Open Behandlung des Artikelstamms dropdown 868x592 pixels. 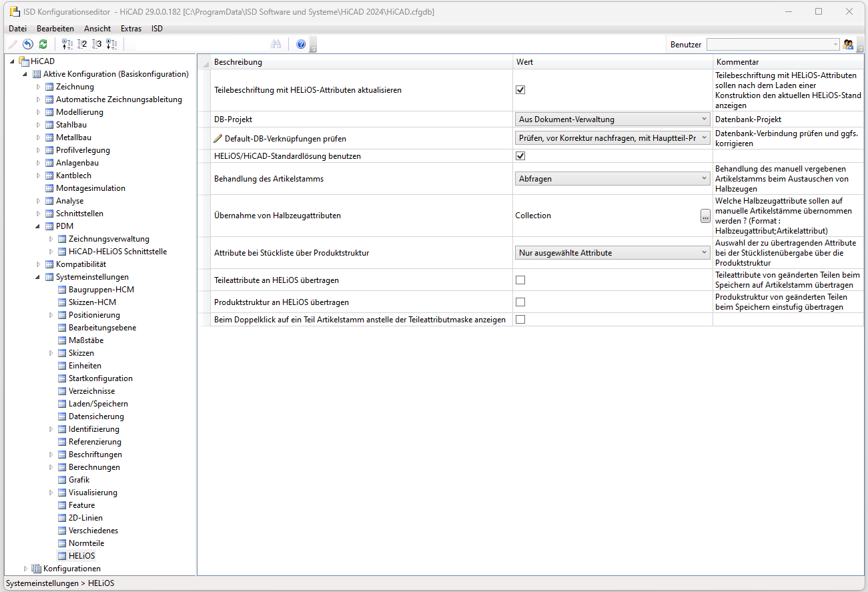point(612,178)
